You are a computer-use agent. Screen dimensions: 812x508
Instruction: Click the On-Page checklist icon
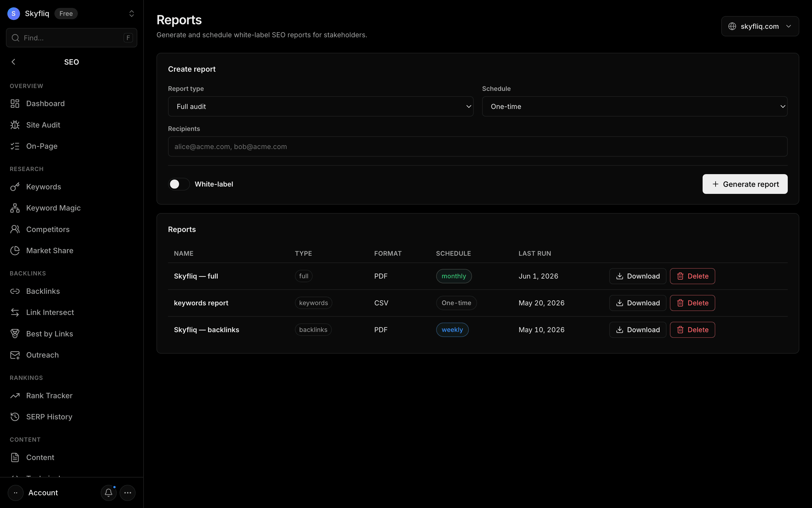click(x=15, y=146)
